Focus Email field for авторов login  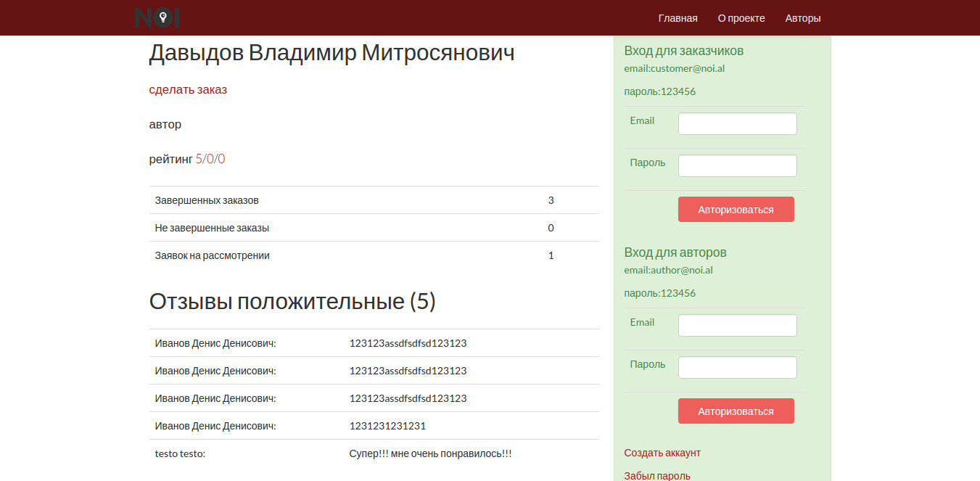pos(737,325)
